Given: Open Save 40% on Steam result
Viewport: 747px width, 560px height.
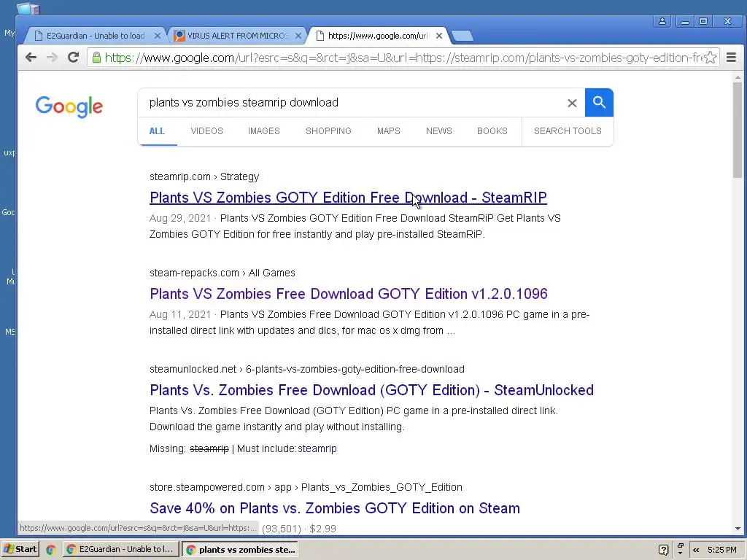Looking at the screenshot, I should 334,507.
